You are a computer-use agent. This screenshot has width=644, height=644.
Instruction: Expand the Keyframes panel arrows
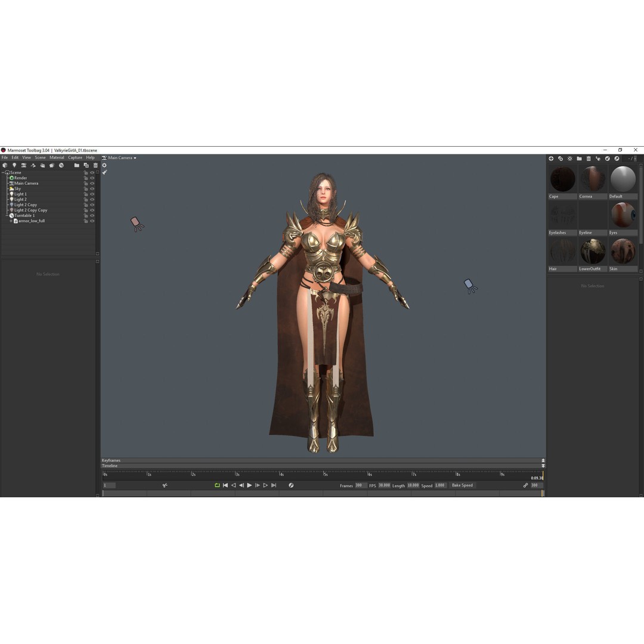(x=543, y=460)
